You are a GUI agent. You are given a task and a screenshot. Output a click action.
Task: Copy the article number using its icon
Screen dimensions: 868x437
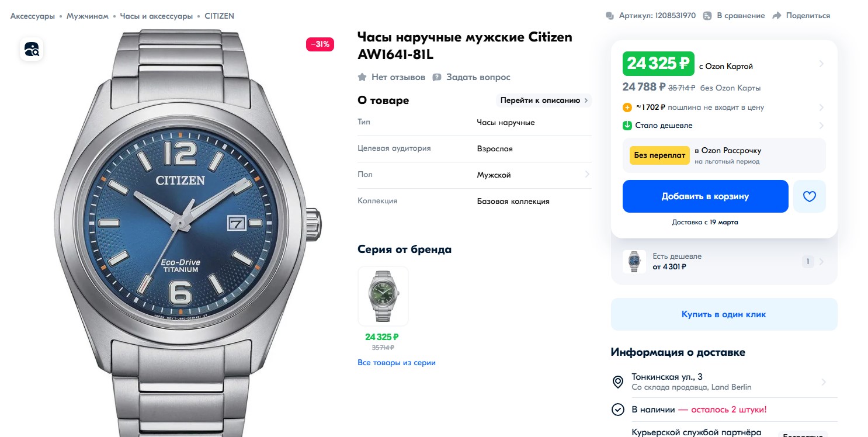point(610,16)
